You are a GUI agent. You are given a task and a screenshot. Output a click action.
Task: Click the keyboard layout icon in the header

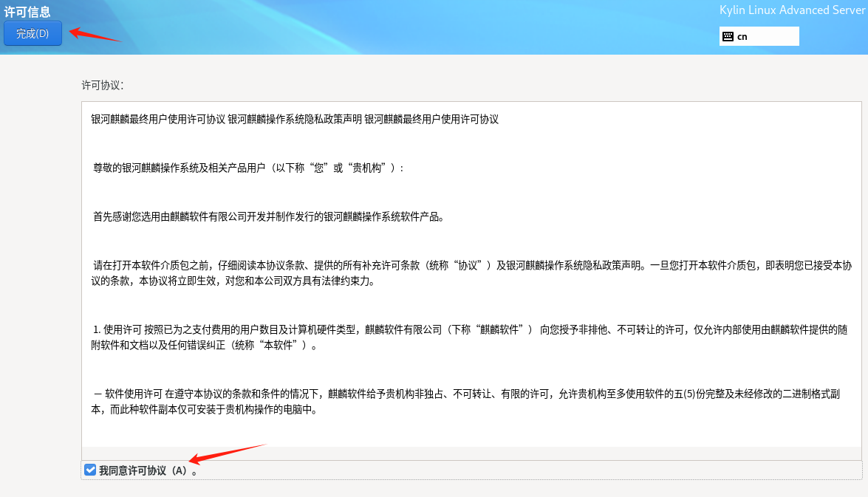click(x=727, y=35)
